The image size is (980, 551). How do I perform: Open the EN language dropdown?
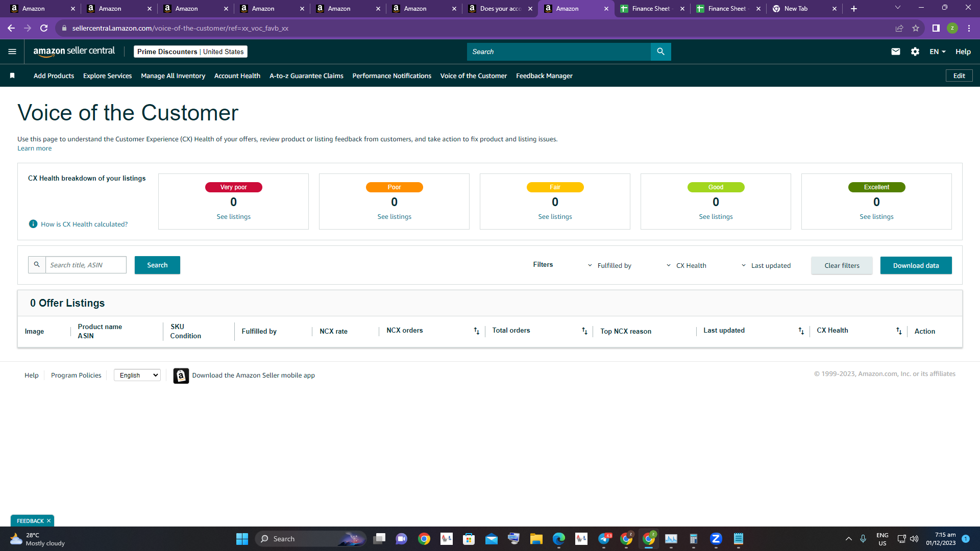(x=938, y=52)
